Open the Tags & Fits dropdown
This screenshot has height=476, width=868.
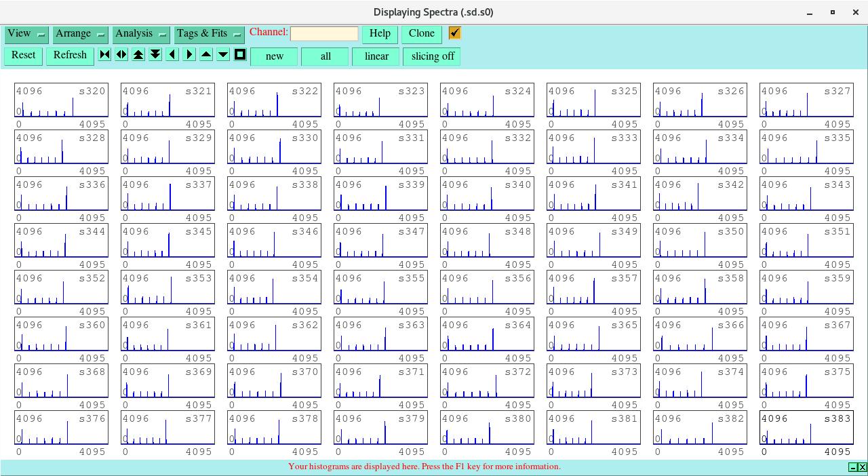tap(209, 34)
